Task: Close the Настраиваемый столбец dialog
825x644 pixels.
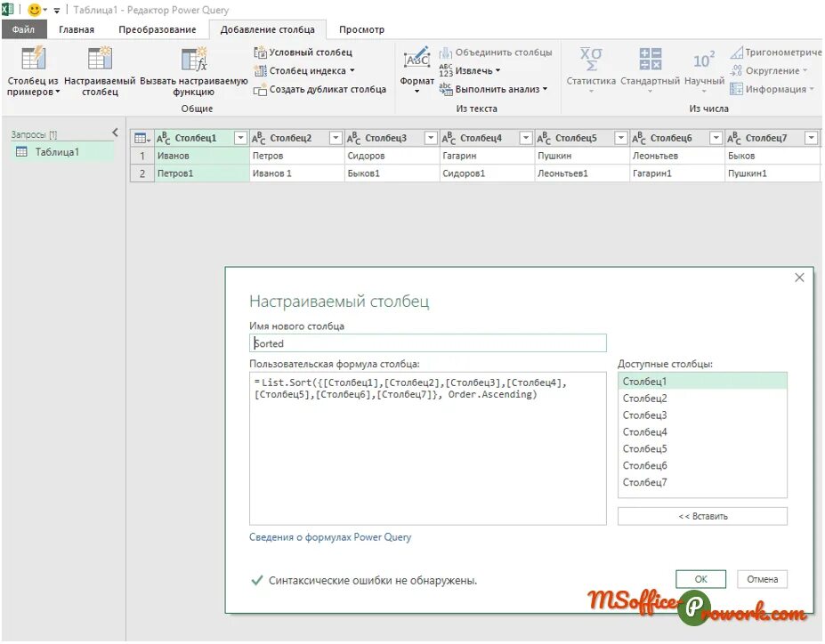Action: pyautogui.click(x=799, y=278)
